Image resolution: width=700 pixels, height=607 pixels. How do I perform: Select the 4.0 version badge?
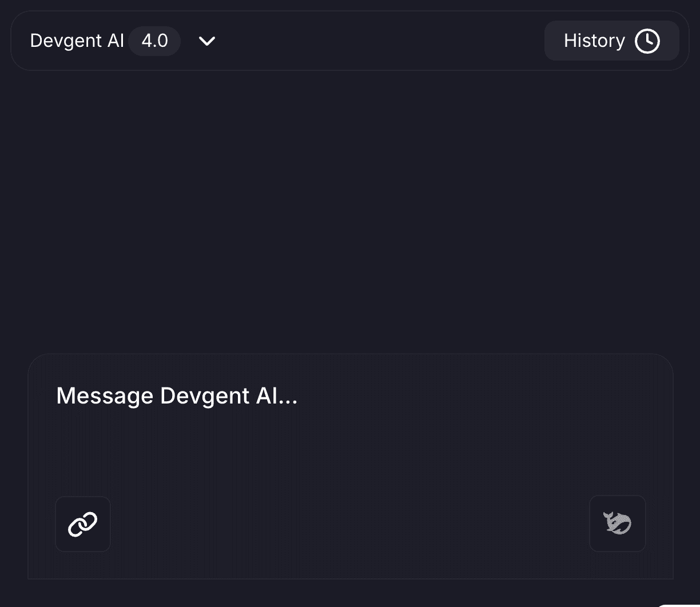coord(154,41)
